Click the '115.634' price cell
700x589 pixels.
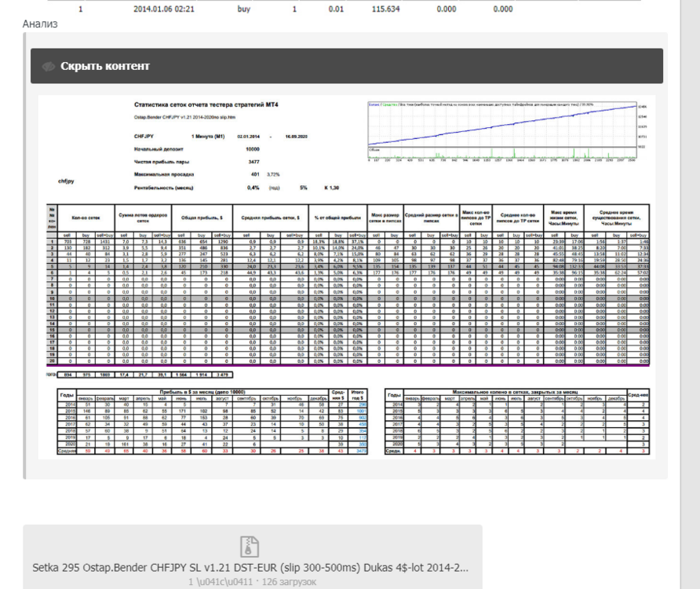[x=386, y=9]
